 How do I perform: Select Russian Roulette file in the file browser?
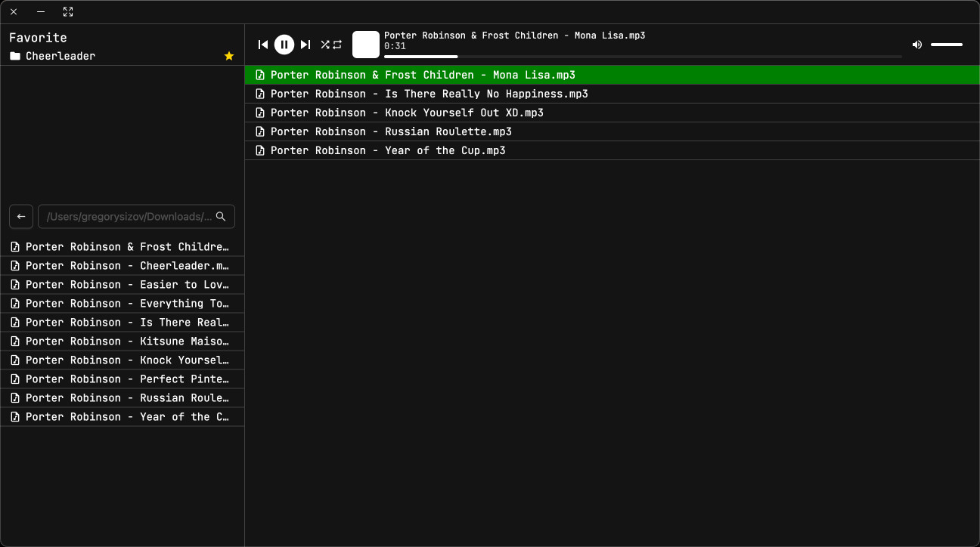122,398
